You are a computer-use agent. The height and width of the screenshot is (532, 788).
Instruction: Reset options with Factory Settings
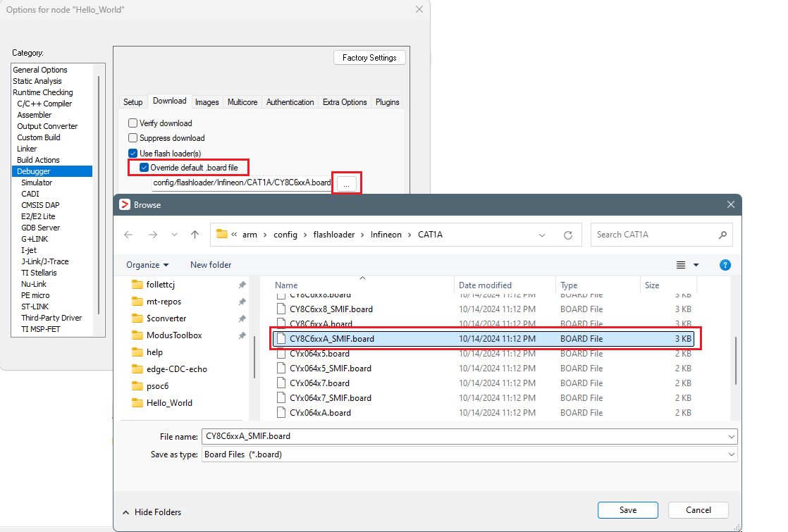click(369, 58)
